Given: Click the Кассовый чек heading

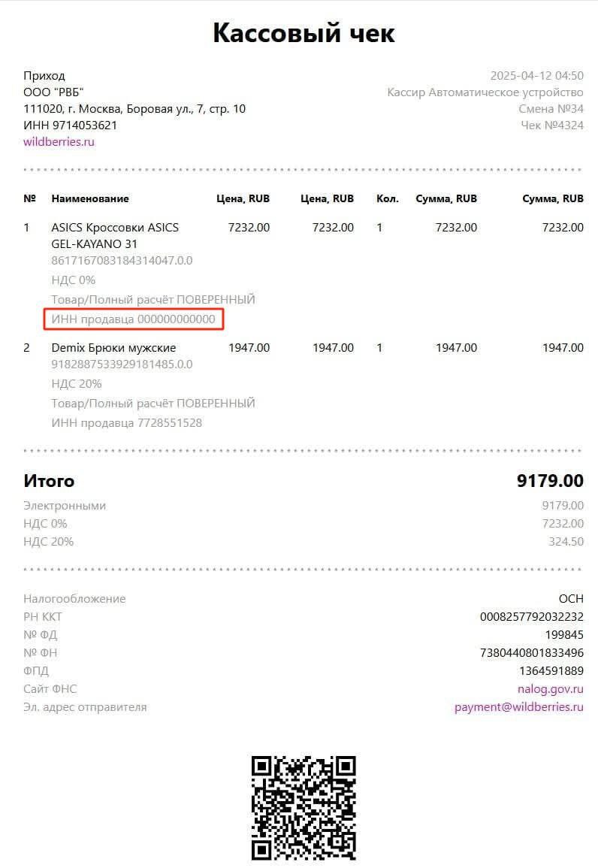Looking at the screenshot, I should pos(304,33).
